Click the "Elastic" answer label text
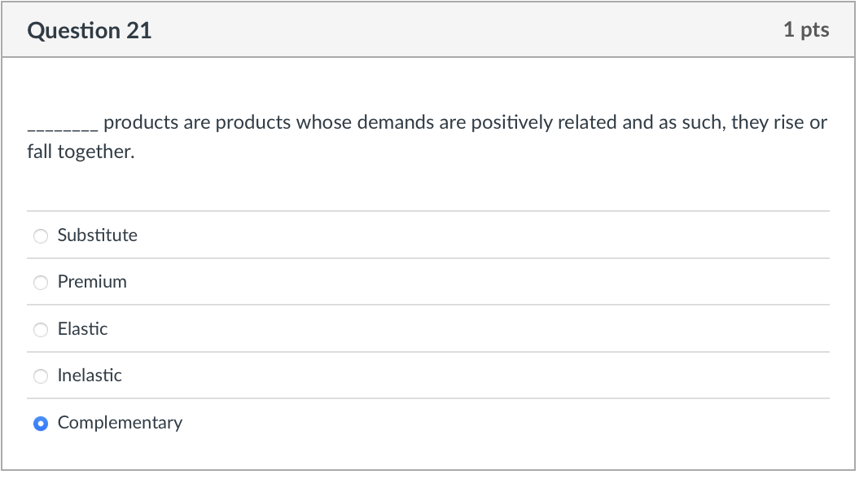868x479 pixels. click(x=82, y=329)
